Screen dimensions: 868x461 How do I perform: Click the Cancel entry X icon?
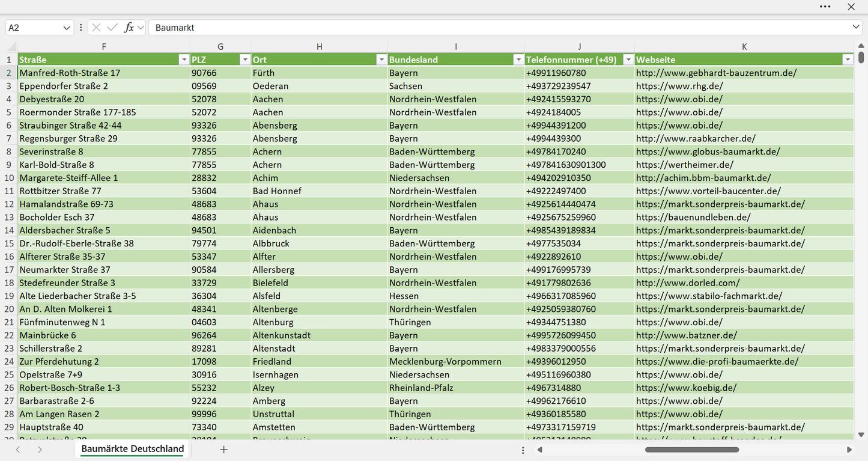click(x=96, y=28)
